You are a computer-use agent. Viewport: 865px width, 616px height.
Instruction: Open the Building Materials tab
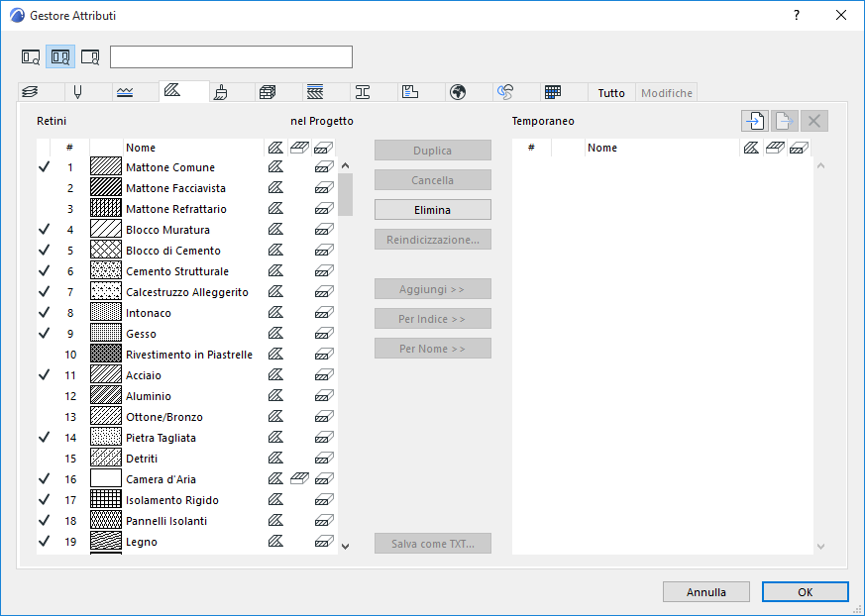point(268,92)
